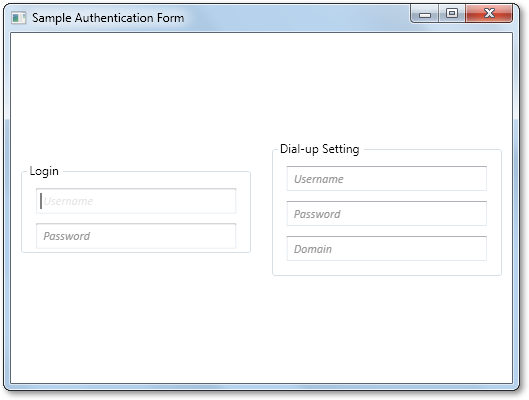Close the Sample Authentication Form window
The image size is (529, 400).
pos(489,13)
